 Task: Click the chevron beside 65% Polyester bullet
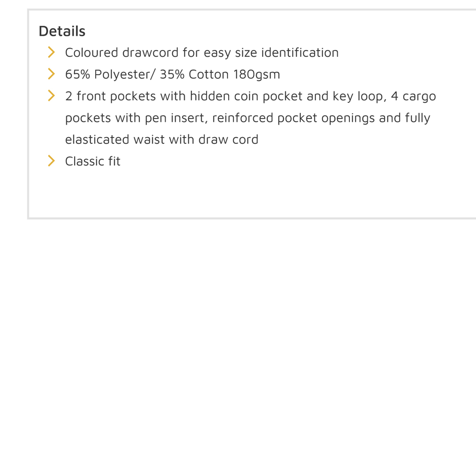51,74
